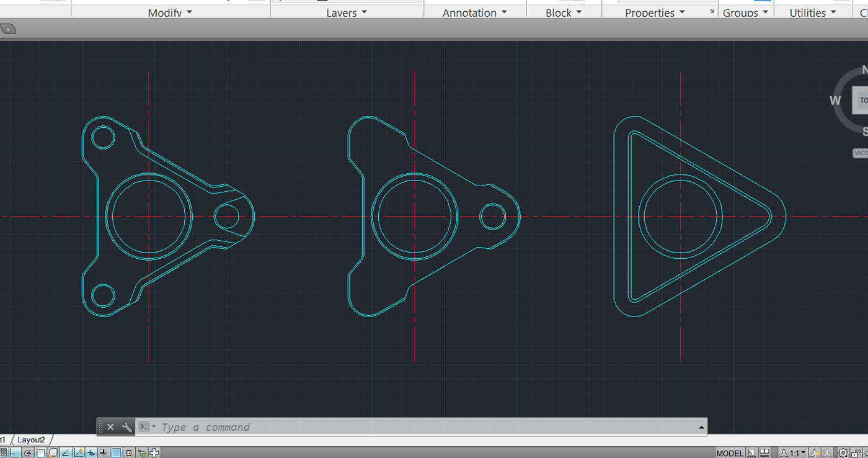Toggle grid display on the drawing area

tap(4, 452)
